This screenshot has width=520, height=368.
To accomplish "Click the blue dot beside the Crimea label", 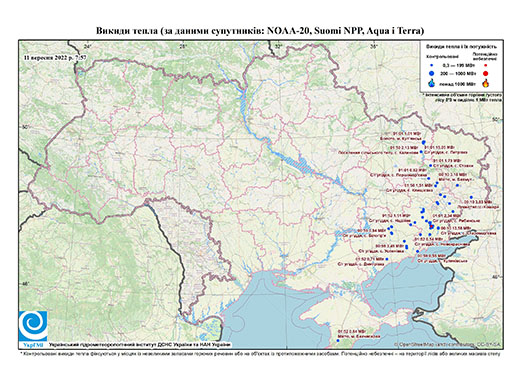I will tap(338, 340).
